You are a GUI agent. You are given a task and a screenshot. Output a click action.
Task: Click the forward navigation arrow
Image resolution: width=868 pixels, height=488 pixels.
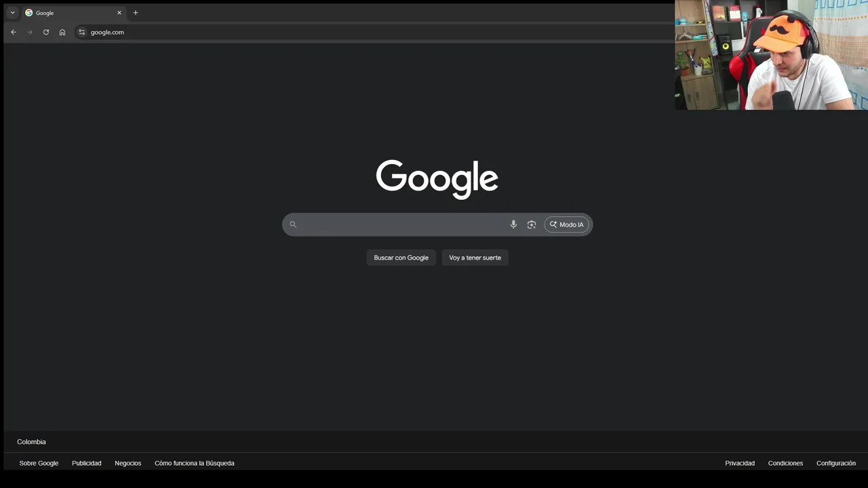30,32
